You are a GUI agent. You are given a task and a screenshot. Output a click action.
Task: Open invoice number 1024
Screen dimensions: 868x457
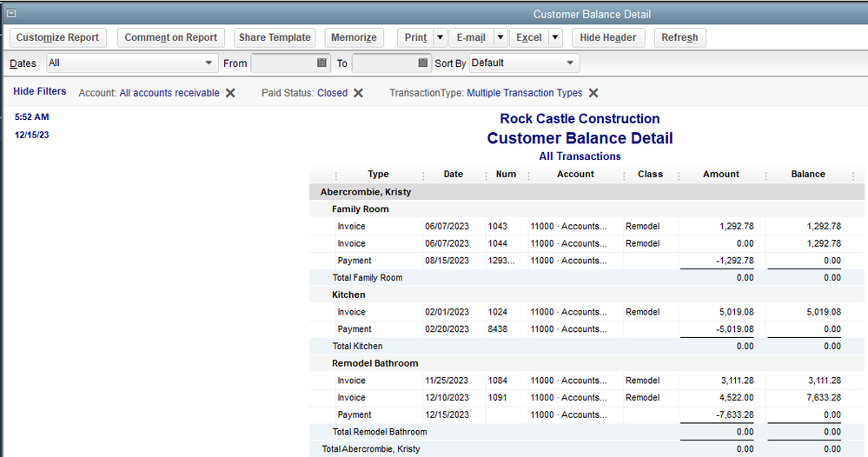(586, 312)
